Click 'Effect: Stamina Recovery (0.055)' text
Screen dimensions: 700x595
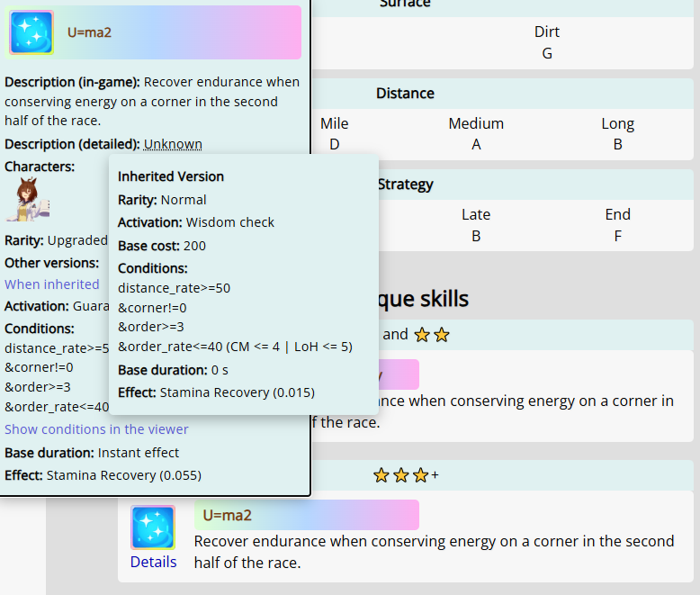coord(103,475)
